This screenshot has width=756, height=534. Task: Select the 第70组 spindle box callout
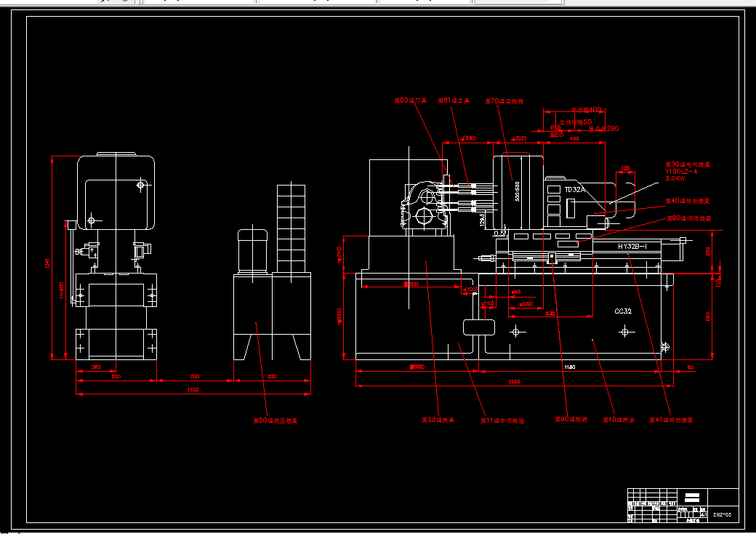504,101
